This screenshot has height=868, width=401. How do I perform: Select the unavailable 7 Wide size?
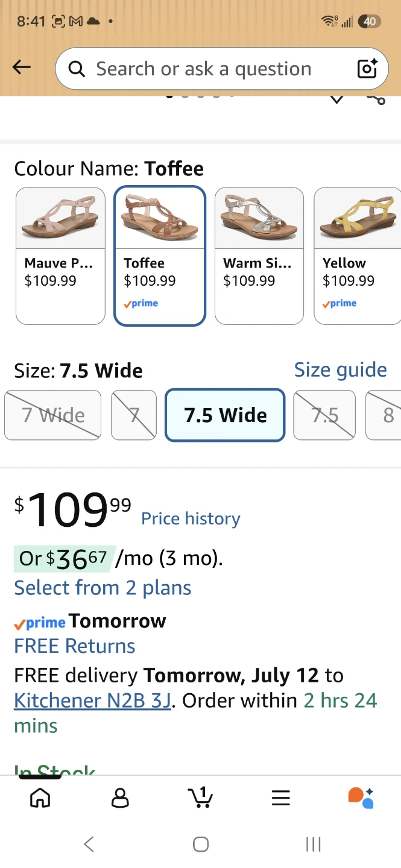click(52, 415)
